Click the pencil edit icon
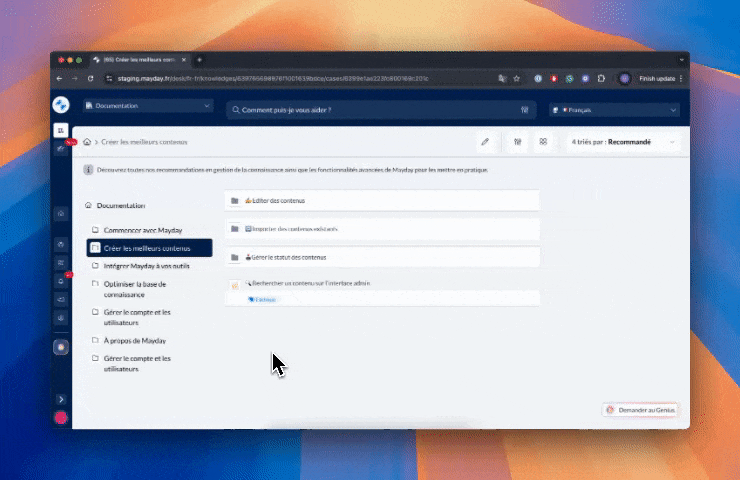This screenshot has height=480, width=740. (x=485, y=142)
